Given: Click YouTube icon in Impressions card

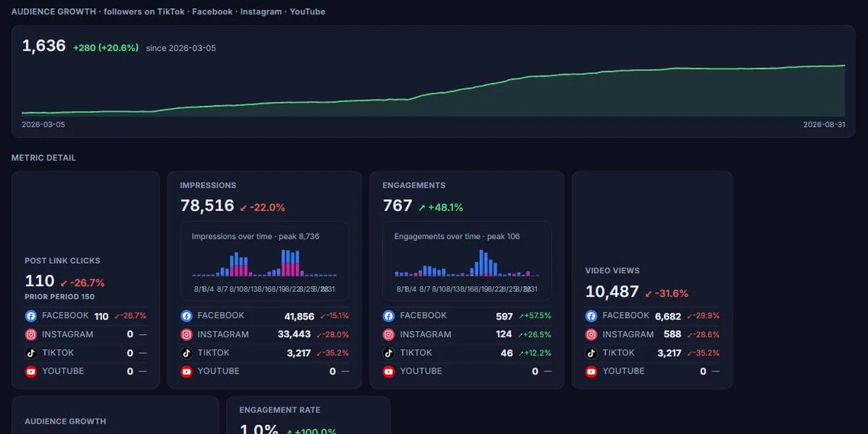Looking at the screenshot, I should (x=186, y=371).
